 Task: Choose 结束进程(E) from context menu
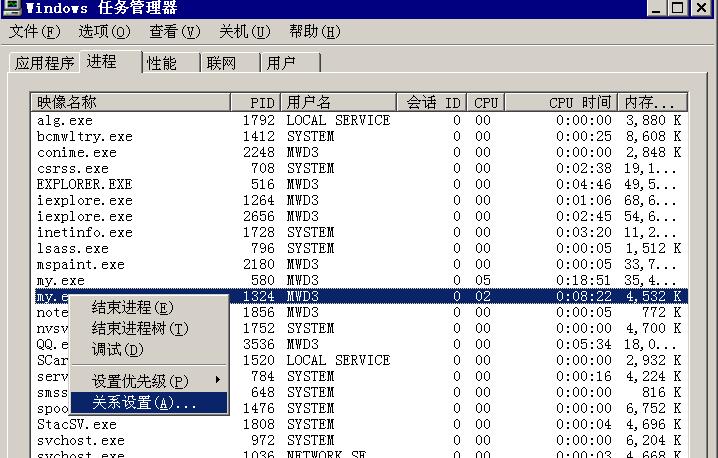[132, 307]
